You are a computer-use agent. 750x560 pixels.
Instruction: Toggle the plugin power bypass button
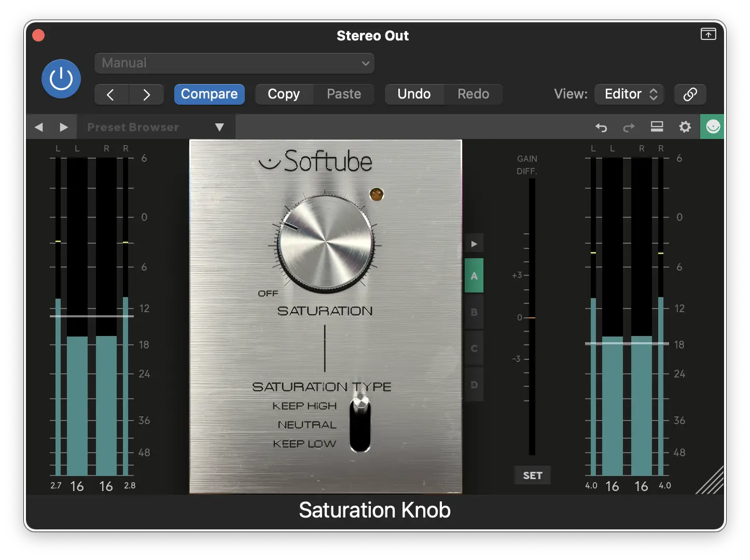(61, 79)
